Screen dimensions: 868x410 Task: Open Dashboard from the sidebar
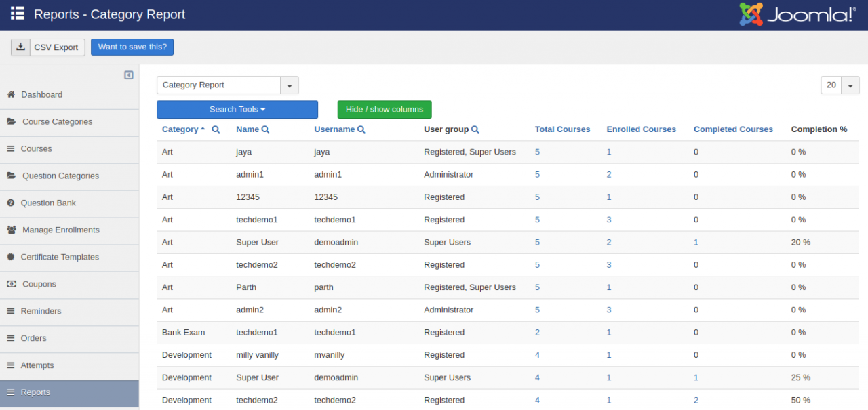click(x=41, y=95)
